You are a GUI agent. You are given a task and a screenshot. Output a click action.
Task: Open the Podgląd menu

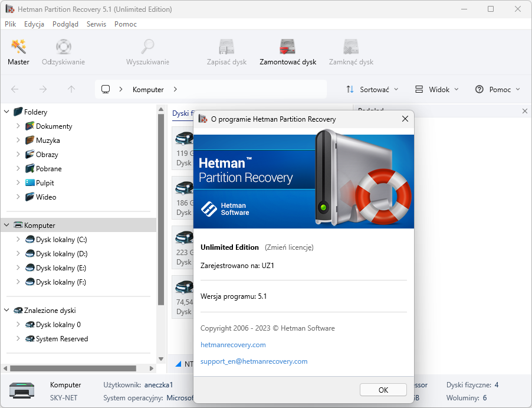[65, 24]
